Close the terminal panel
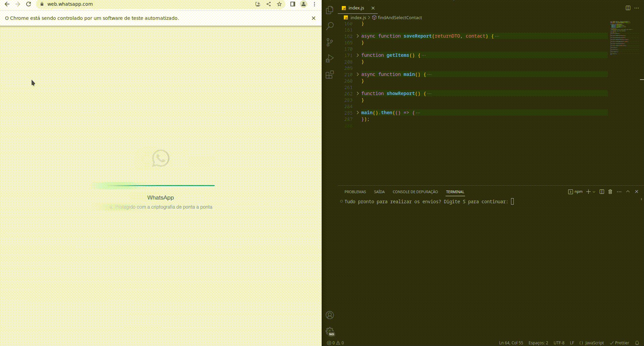Screen dimensions: 644x346 [637, 192]
